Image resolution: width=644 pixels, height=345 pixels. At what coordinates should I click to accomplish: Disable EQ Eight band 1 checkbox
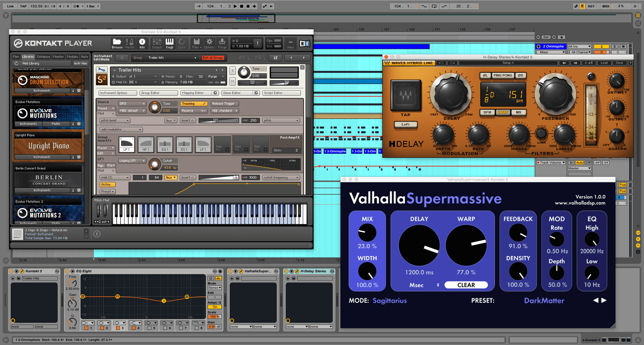tap(86, 328)
